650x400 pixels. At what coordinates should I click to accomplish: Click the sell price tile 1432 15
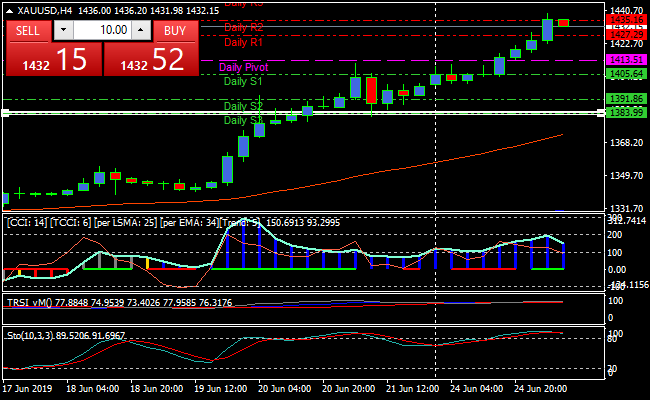(x=52, y=60)
